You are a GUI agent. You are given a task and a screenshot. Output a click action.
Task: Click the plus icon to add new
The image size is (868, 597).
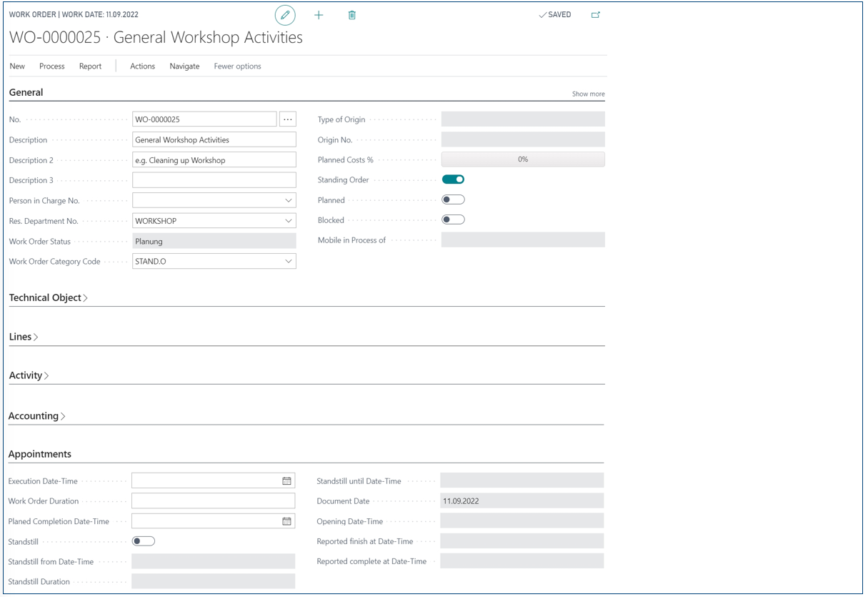tap(319, 15)
